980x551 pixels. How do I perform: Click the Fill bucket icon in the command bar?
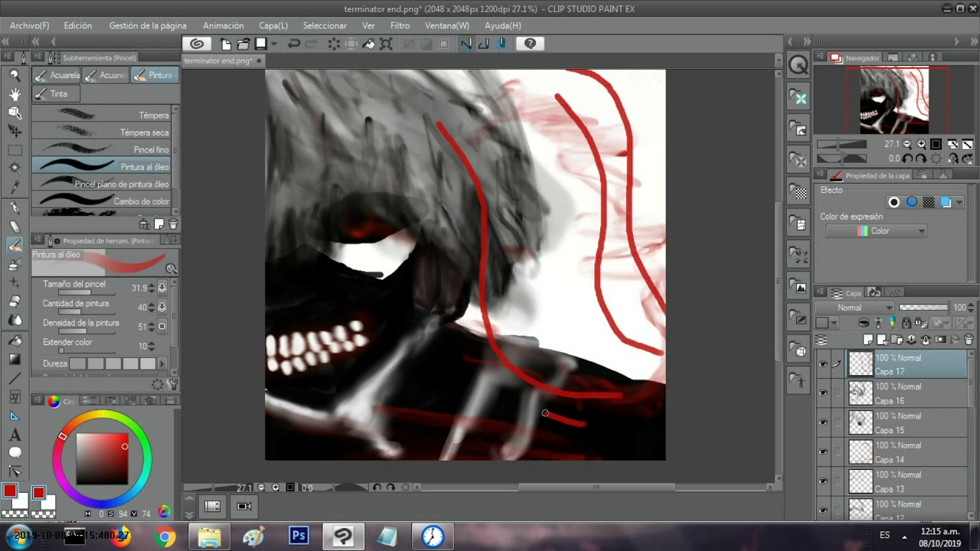(368, 44)
